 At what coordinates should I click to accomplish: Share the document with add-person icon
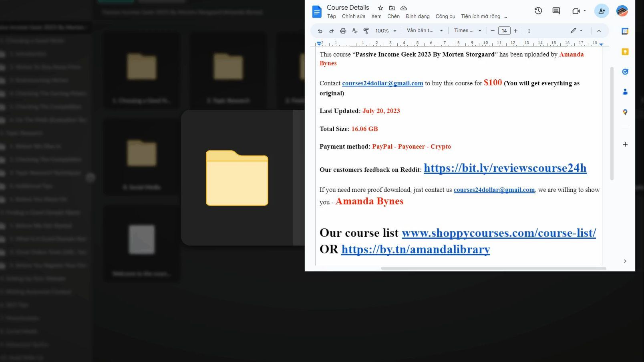coord(602,11)
